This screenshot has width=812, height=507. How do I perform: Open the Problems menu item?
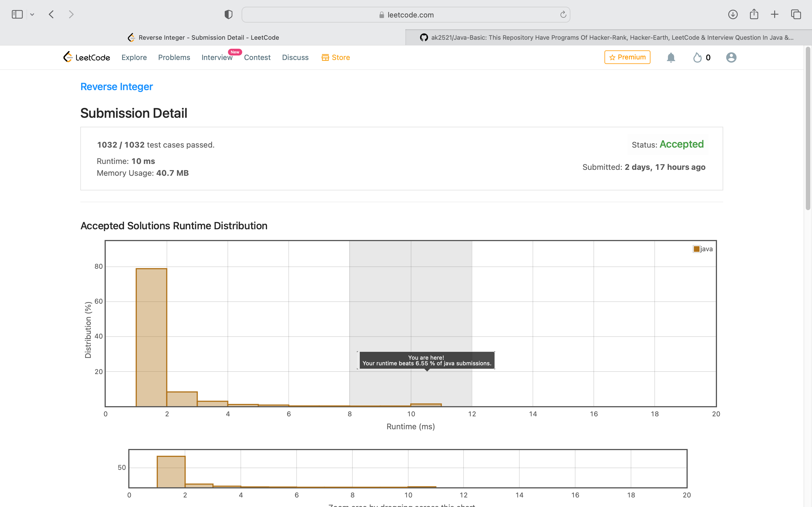(x=174, y=57)
